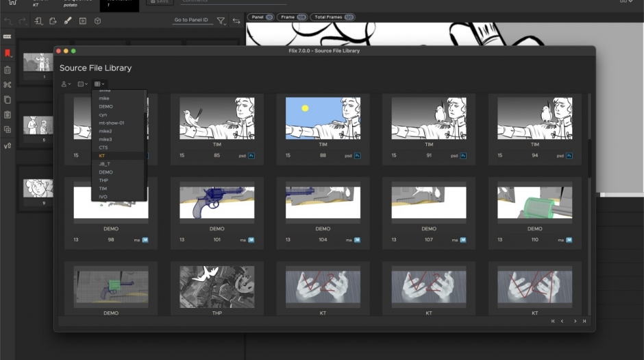Click the Maya icon on card 98

(145, 240)
